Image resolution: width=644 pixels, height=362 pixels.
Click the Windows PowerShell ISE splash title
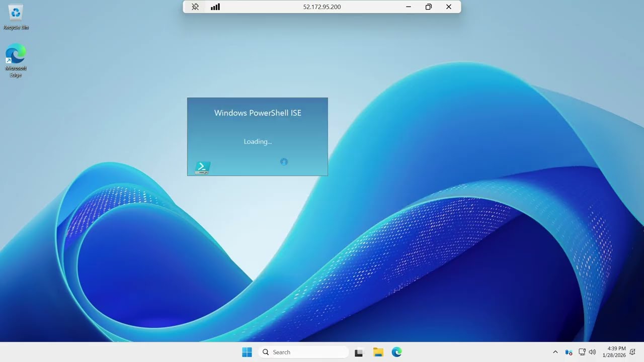258,113
